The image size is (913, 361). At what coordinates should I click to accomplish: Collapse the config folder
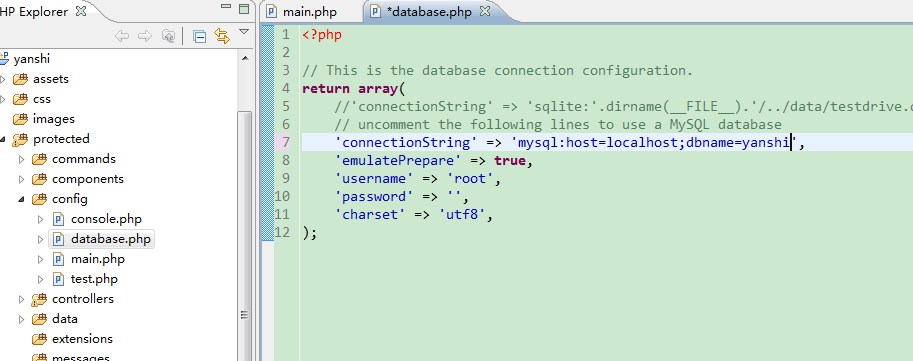(x=22, y=199)
